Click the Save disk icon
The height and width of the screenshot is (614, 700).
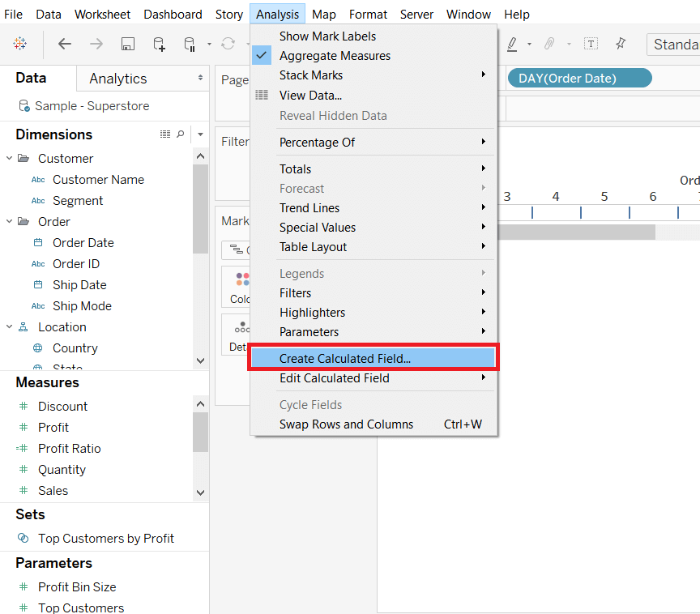128,44
